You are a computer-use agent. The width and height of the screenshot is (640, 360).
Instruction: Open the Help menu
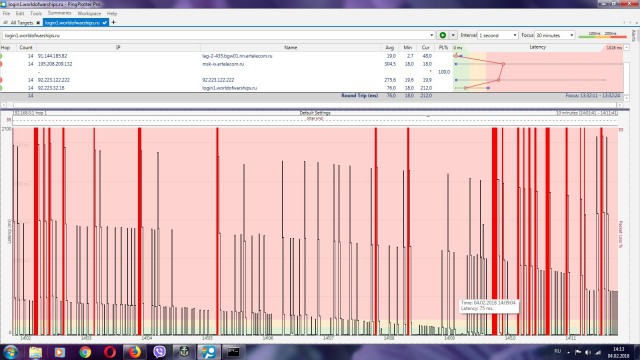112,13
